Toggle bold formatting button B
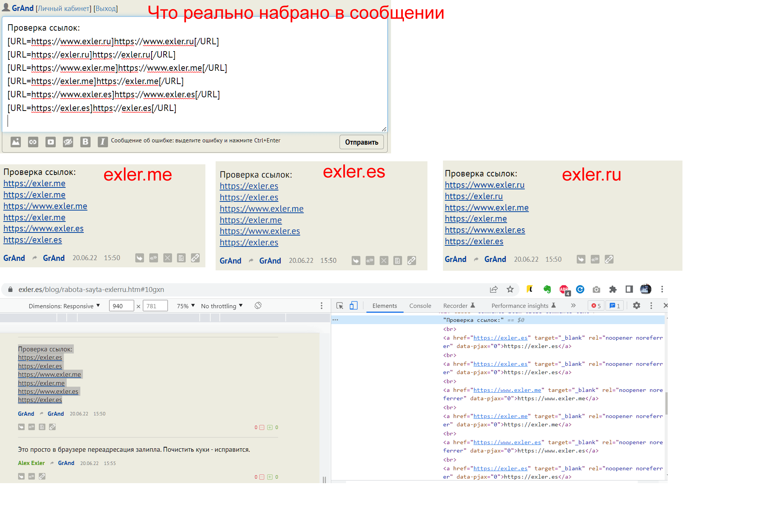The height and width of the screenshot is (532, 770). (85, 142)
